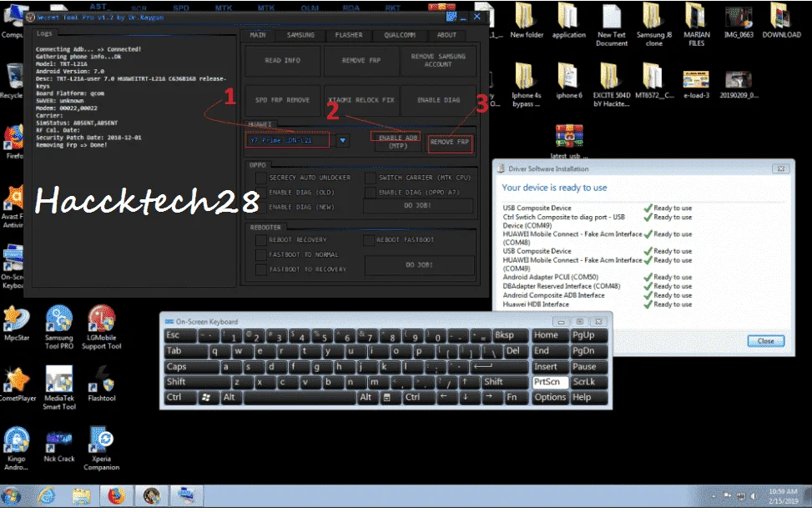Open latest usb WinRAR archive icon
Screen dimensions: 812x512
point(568,142)
